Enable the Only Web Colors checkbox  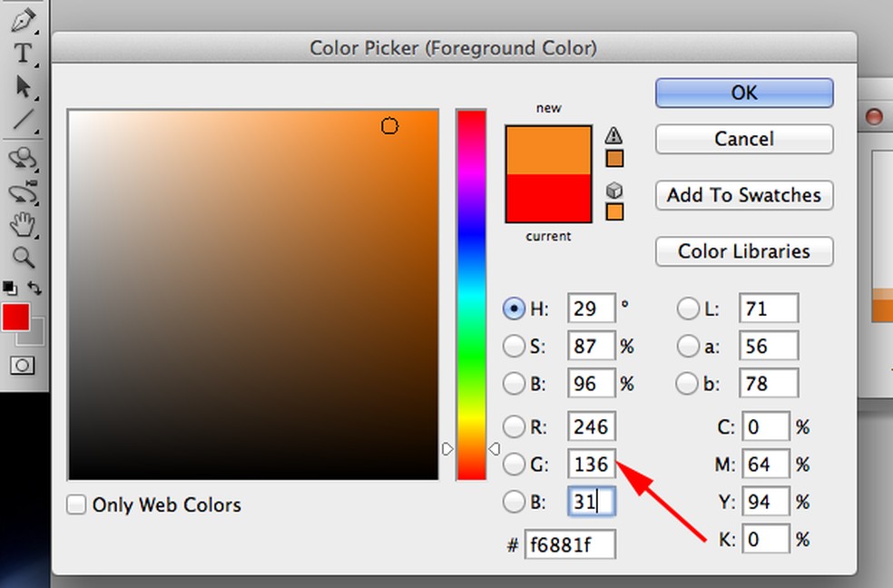point(77,505)
